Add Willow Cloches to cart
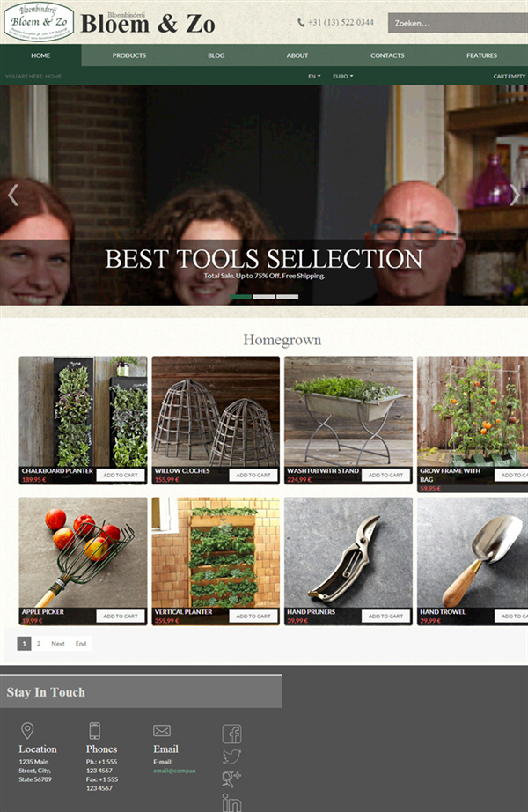Screen dimensions: 528x812 pos(253,475)
